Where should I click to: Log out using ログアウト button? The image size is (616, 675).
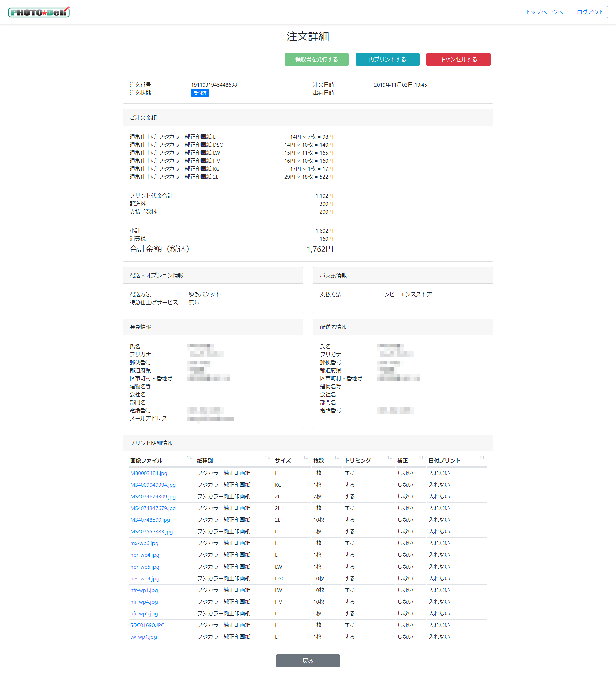click(x=590, y=12)
